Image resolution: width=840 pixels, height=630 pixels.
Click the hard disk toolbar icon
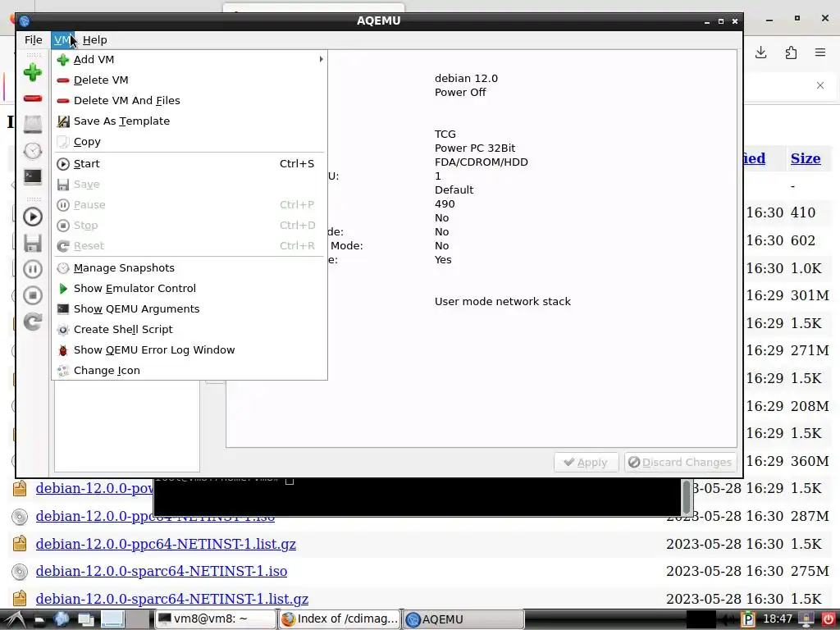32,125
